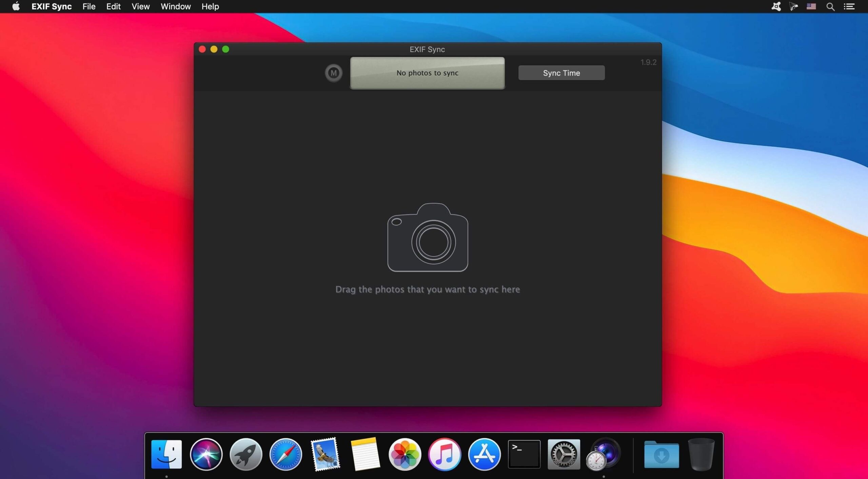Open the Window menu
Screen dimensions: 868x479
click(x=175, y=6)
